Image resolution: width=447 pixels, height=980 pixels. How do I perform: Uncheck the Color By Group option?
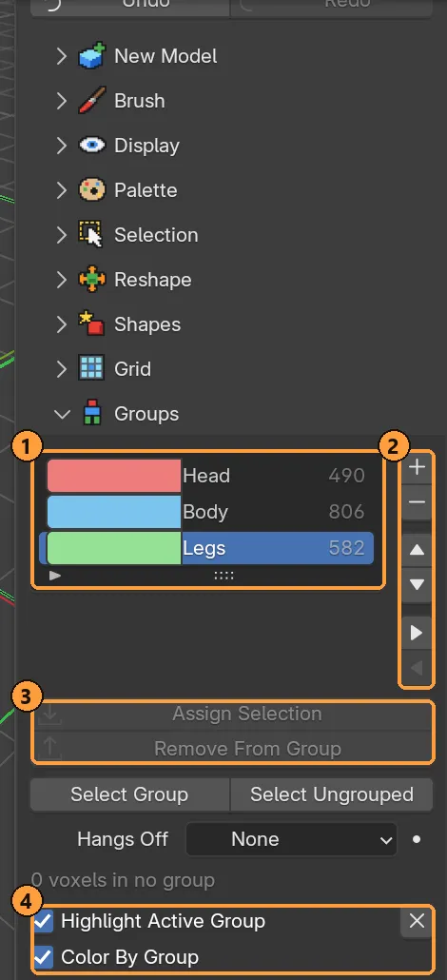point(43,957)
